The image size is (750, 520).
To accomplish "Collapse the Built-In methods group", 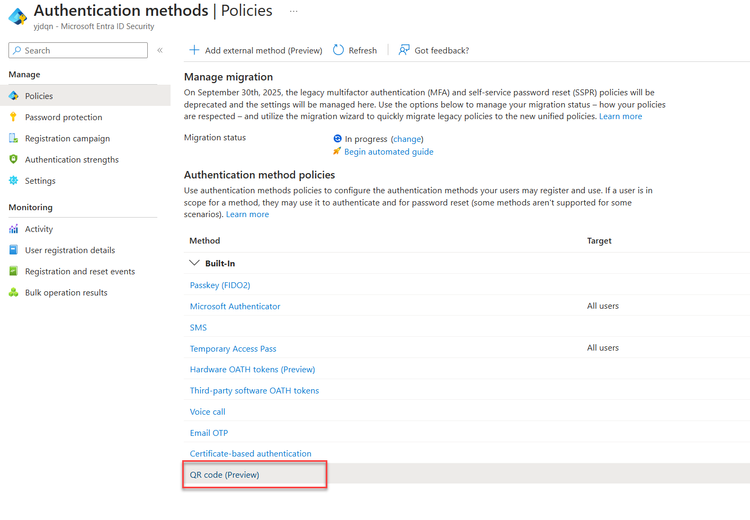I will pos(194,263).
